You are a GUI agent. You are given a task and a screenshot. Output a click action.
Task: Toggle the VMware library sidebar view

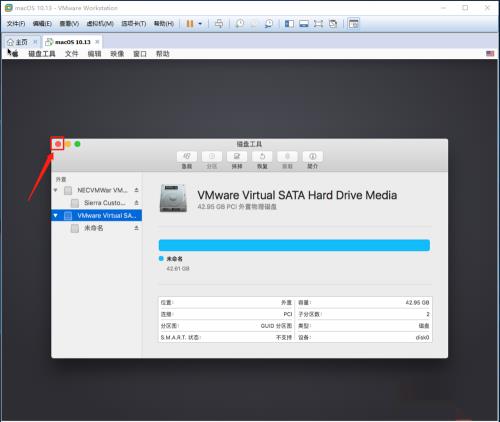click(289, 24)
